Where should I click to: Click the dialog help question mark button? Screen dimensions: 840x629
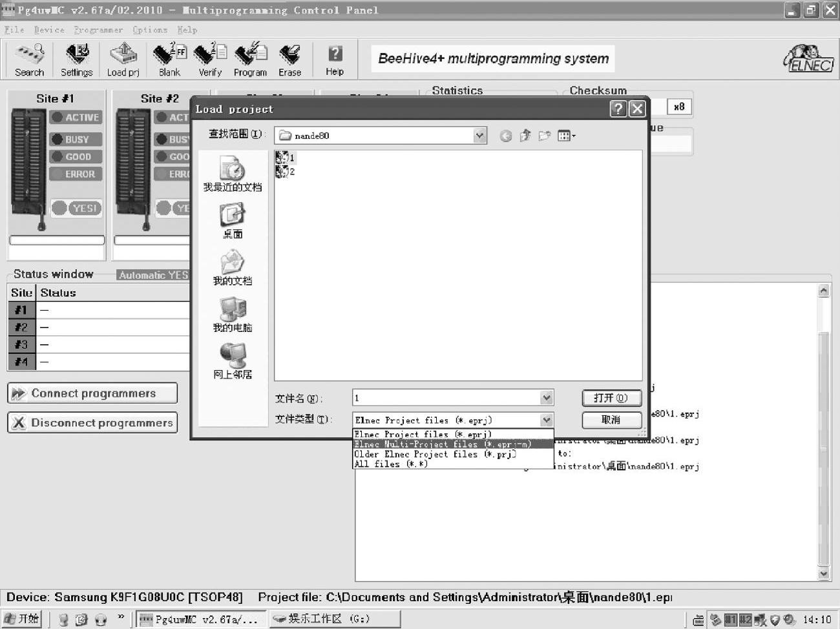(618, 108)
